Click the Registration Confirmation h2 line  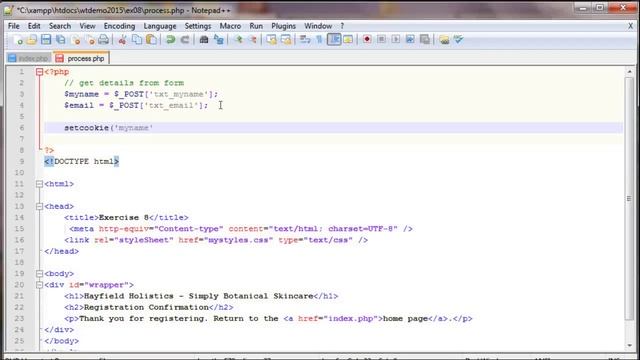[x=149, y=307]
